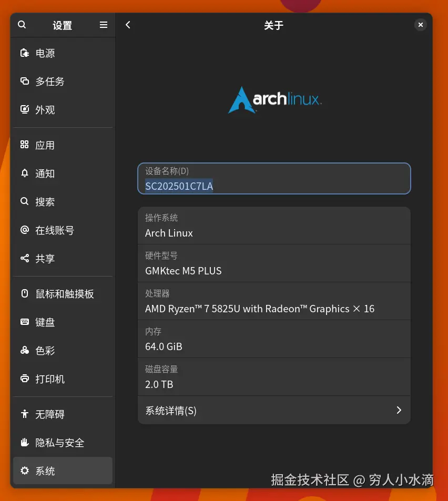
Task: Click the Privacy & Security (隐私与安全) hand icon
Action: [25, 442]
